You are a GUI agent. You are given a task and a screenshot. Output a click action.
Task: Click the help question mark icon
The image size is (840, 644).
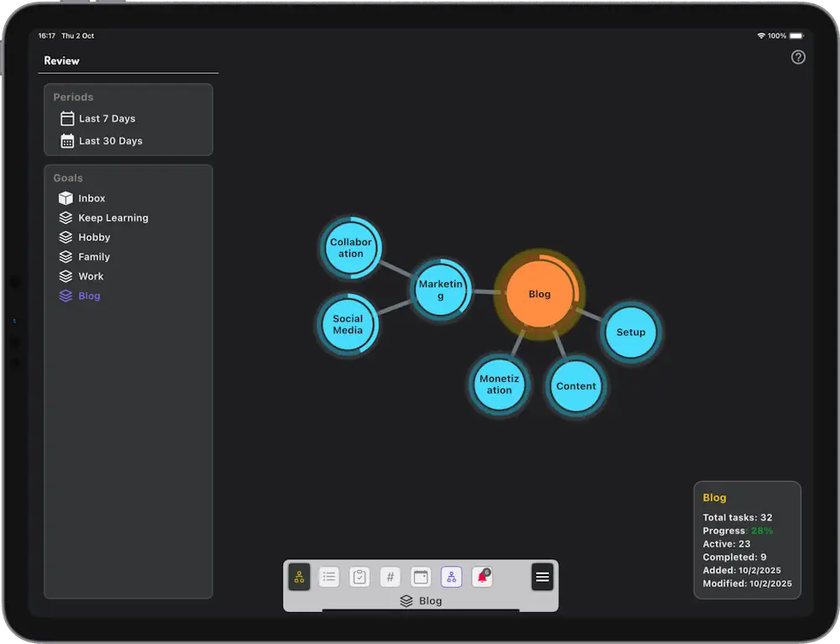point(798,57)
